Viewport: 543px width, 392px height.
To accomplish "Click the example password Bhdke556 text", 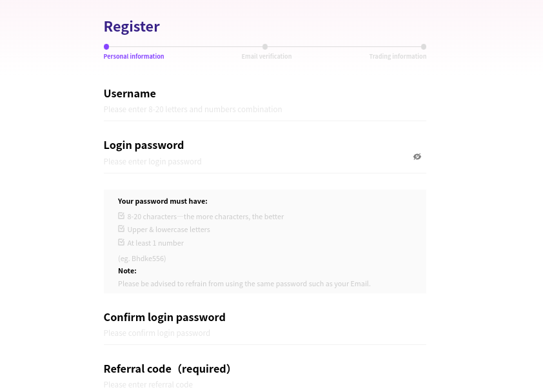I will click(x=142, y=259).
